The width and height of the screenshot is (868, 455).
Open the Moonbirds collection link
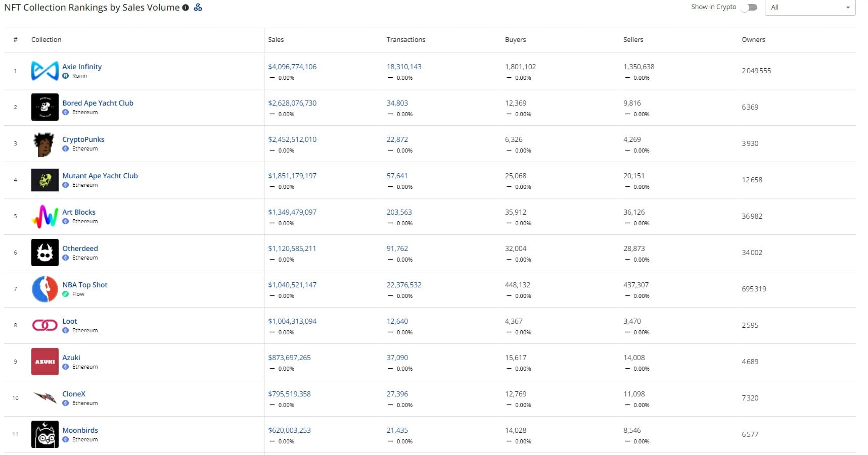click(x=80, y=430)
